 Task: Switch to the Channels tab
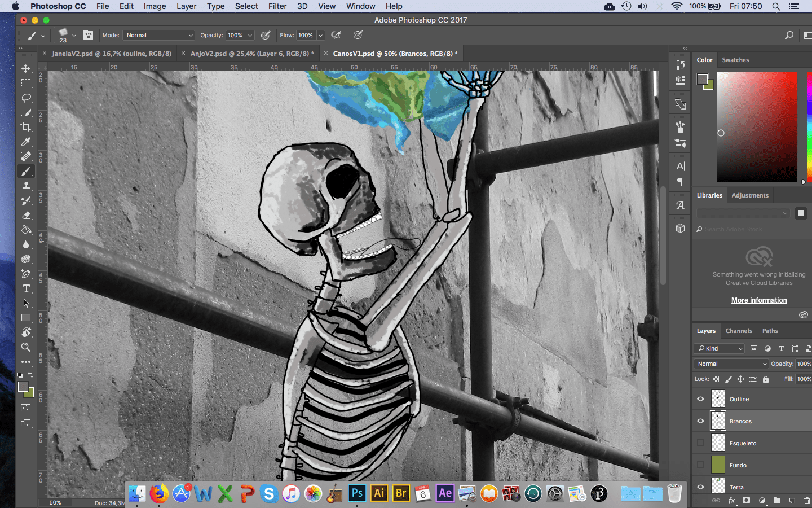click(x=739, y=331)
